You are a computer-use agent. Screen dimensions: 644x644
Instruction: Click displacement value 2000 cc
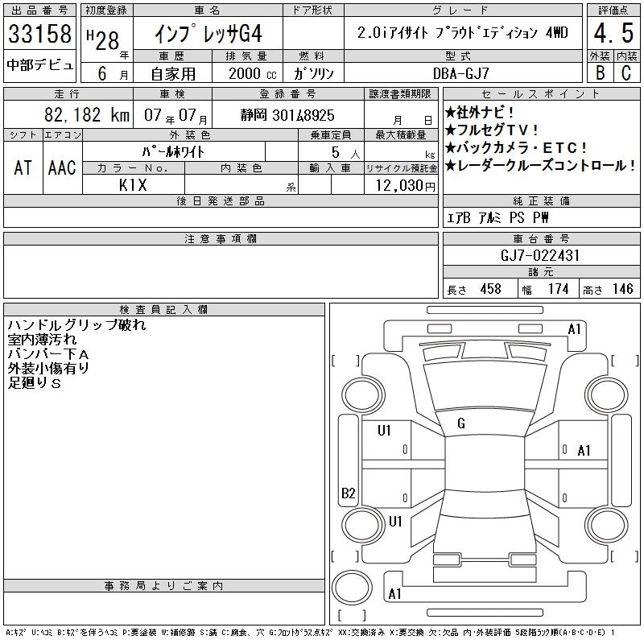pos(252,73)
